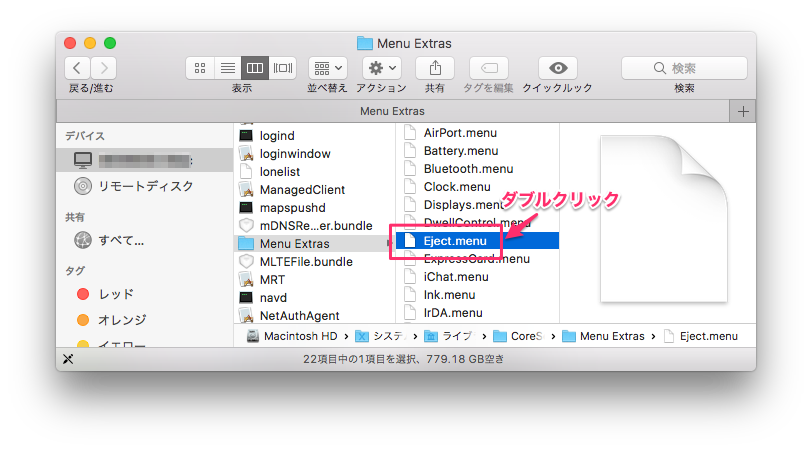Screen dimensions: 812x451
Task: Select リモートディスク in the sidebar
Action: (x=145, y=186)
